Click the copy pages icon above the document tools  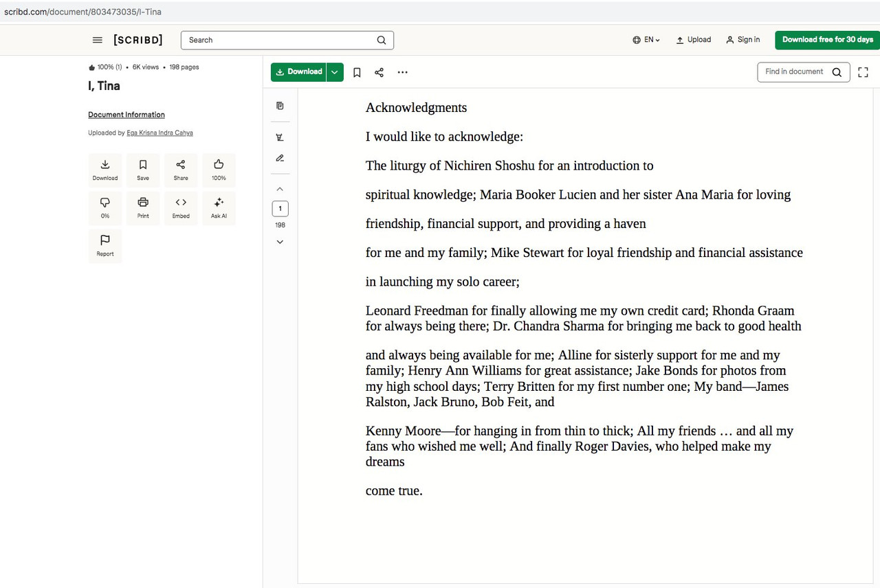pos(280,105)
